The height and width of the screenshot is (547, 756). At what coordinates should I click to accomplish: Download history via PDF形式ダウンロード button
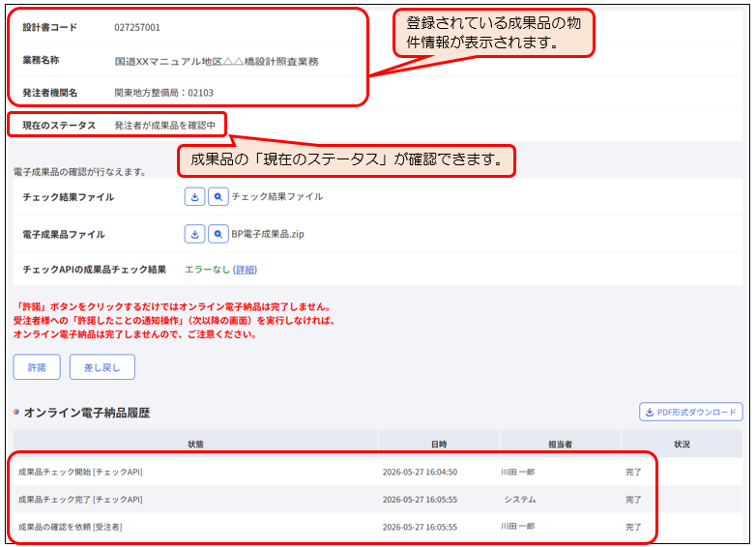pos(691,412)
